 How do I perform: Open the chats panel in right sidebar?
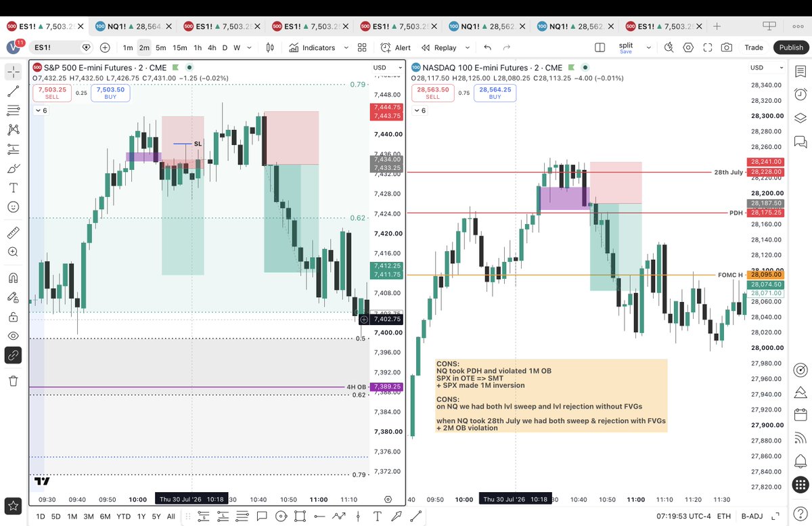click(800, 141)
